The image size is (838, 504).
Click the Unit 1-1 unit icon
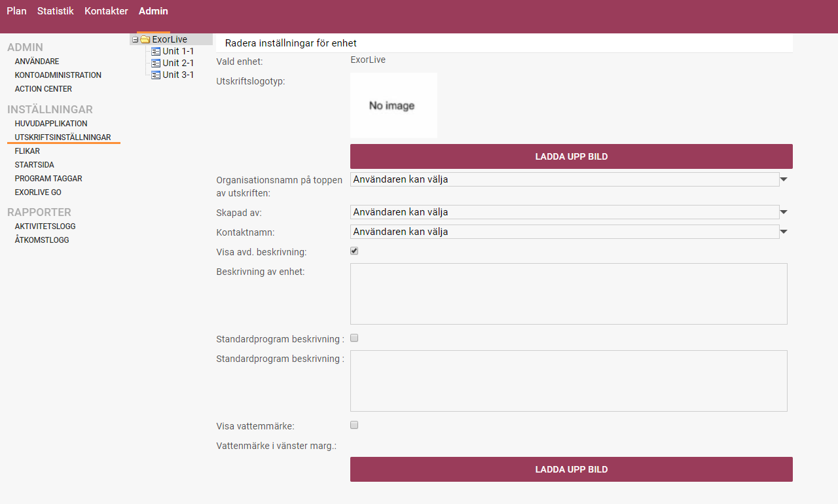pos(156,52)
